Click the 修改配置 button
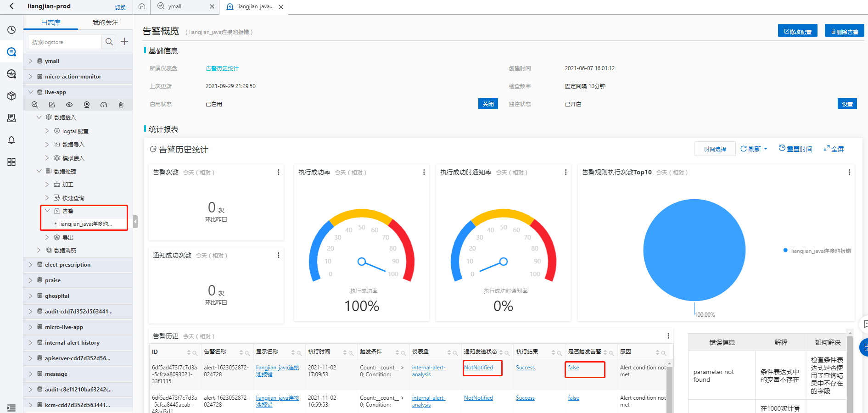Screen dimensions: 868x413 (797, 31)
